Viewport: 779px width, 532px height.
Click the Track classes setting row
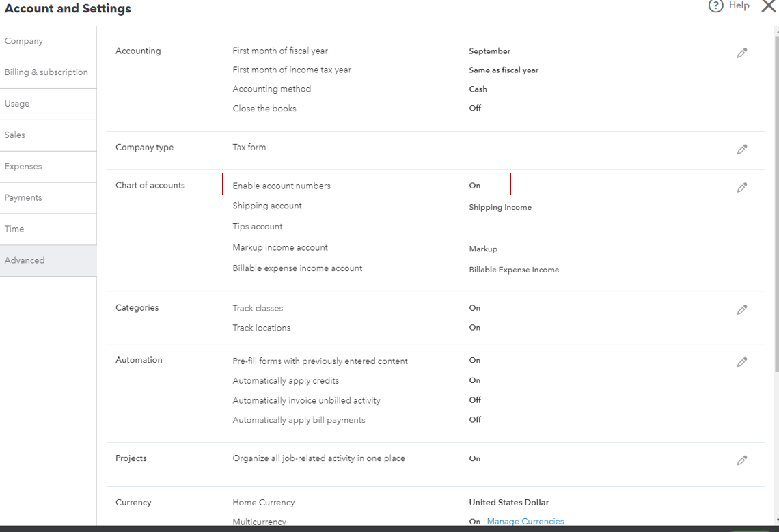(258, 308)
